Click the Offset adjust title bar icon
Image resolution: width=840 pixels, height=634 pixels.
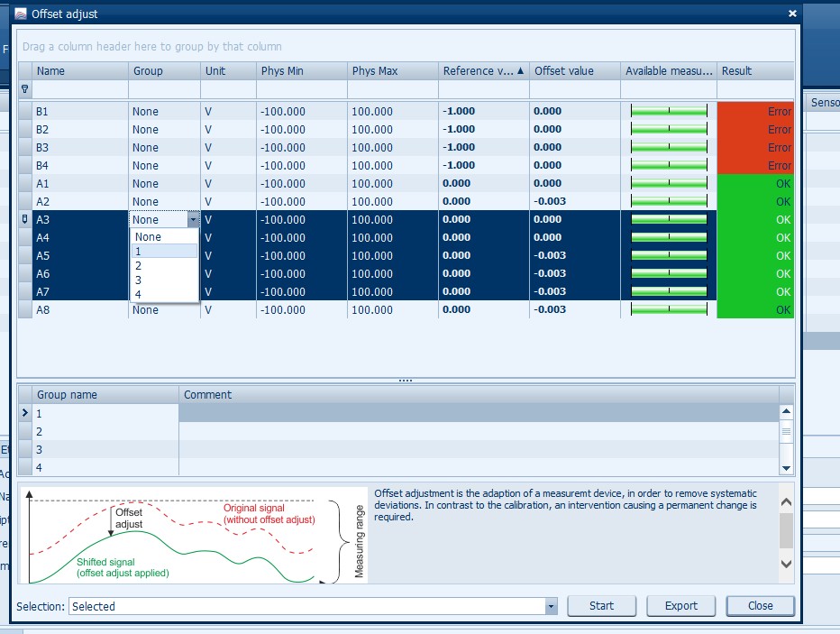pos(21,14)
